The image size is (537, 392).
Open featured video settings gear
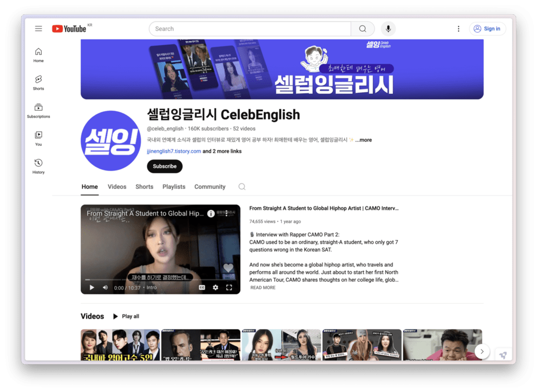(215, 287)
